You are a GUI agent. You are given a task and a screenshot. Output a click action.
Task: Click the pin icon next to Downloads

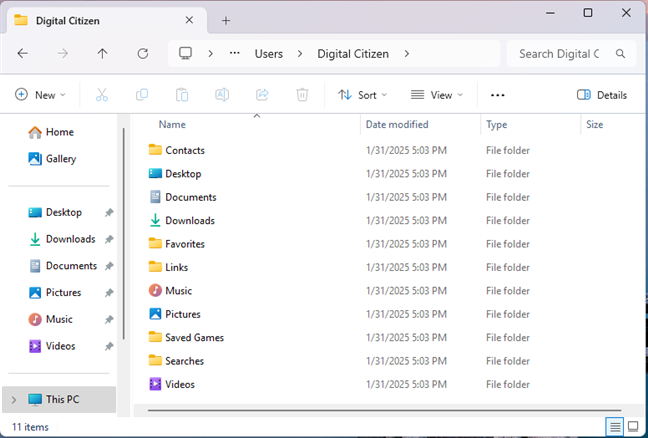(x=109, y=239)
